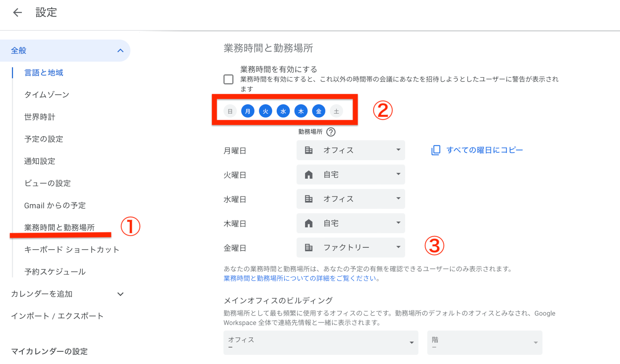Click the back arrow to exit settings
The height and width of the screenshot is (364, 620).
pos(17,12)
